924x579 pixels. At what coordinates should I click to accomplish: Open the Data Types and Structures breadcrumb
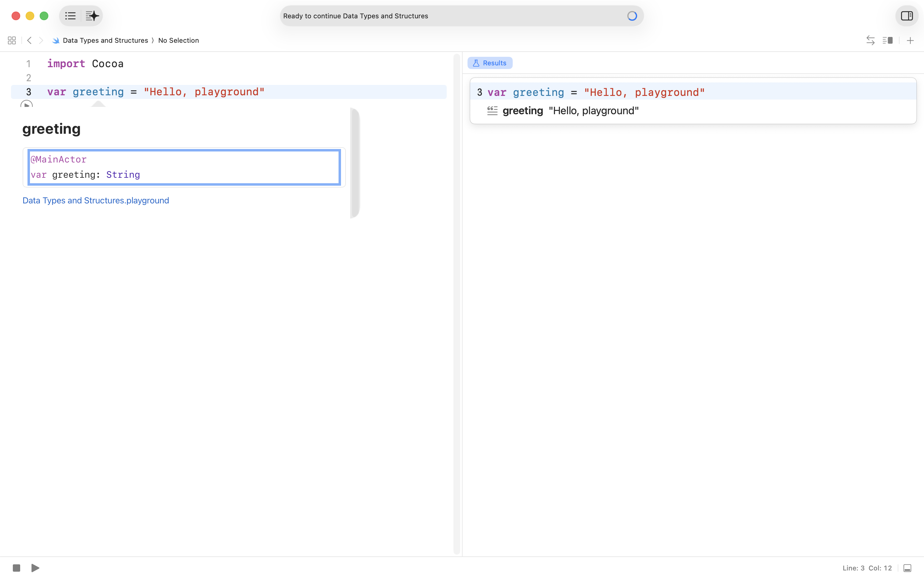tap(105, 41)
